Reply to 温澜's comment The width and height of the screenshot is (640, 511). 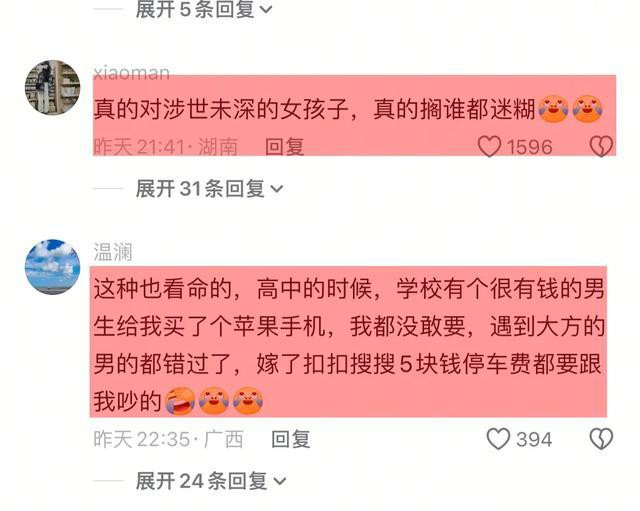(x=291, y=440)
